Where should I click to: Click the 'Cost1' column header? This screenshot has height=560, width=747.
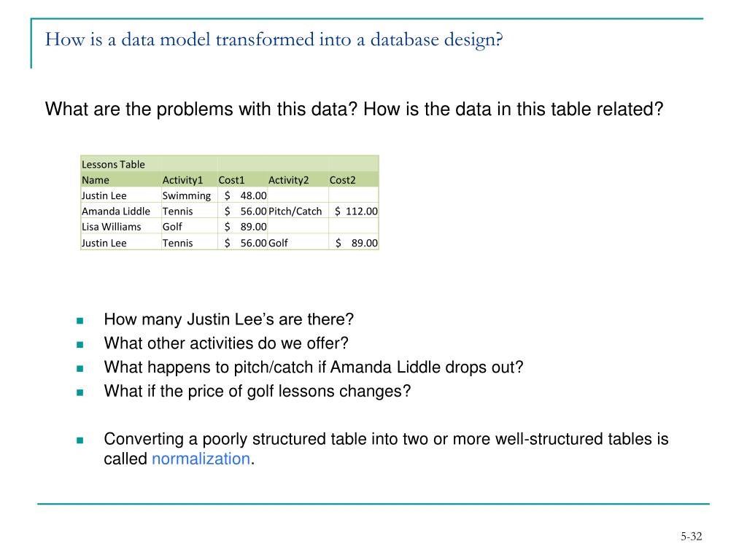coord(232,180)
